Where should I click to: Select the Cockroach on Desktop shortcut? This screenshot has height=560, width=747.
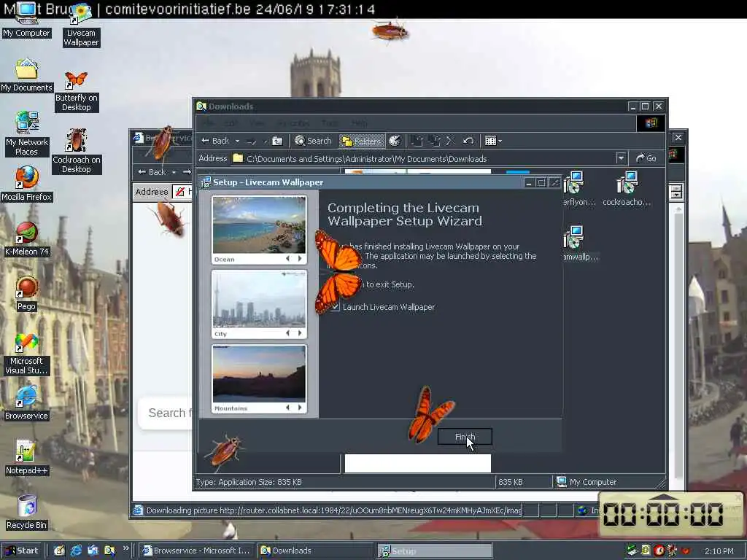(76, 152)
